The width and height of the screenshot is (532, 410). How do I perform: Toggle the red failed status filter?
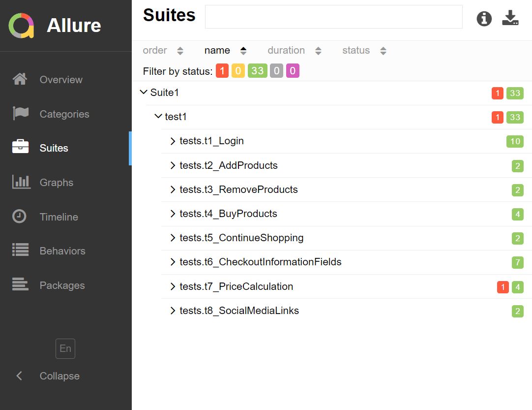pos(222,71)
